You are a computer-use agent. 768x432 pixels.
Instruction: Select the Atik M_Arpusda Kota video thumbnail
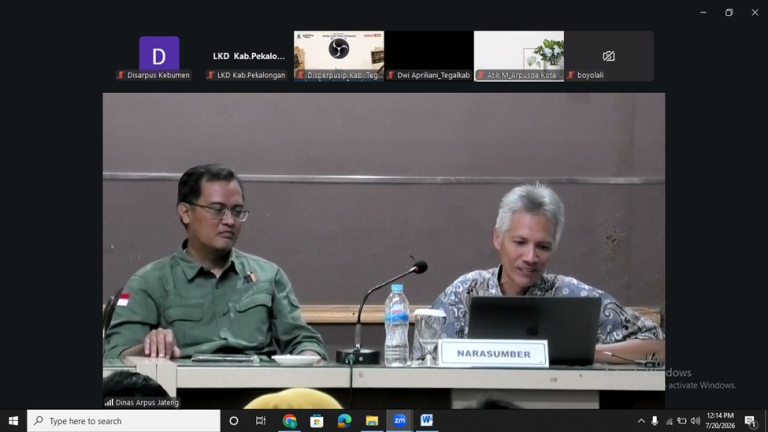pos(519,56)
